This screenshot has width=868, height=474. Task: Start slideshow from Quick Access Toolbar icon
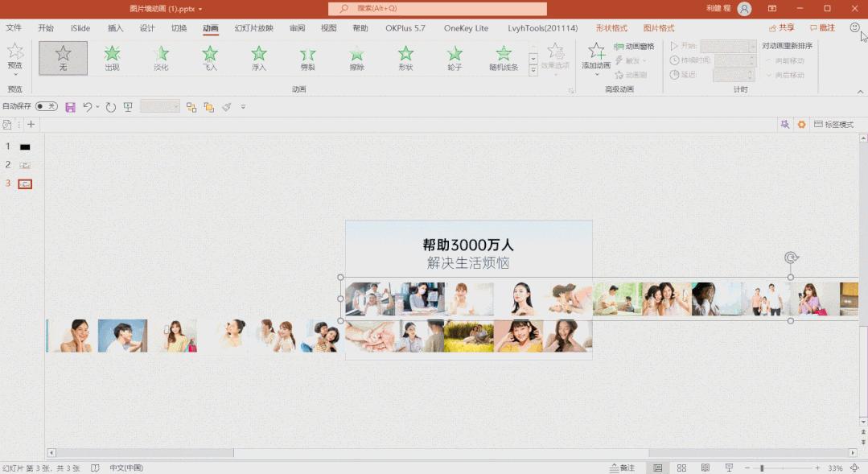coord(127,105)
